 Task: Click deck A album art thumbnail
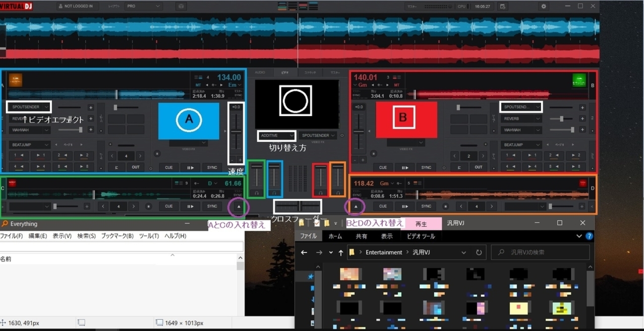click(15, 79)
